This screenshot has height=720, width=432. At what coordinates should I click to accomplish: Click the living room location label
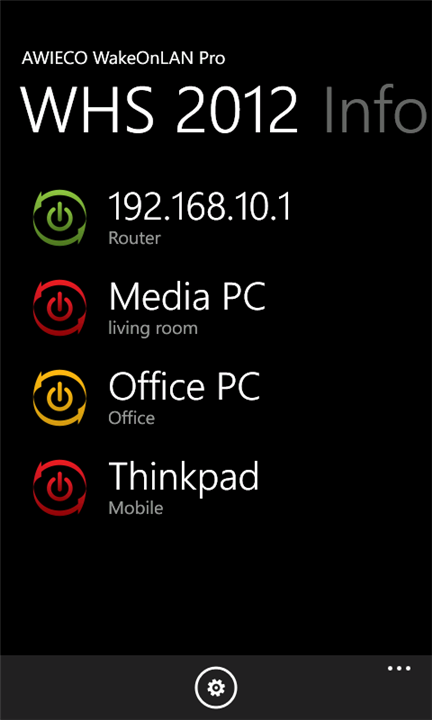point(153,329)
